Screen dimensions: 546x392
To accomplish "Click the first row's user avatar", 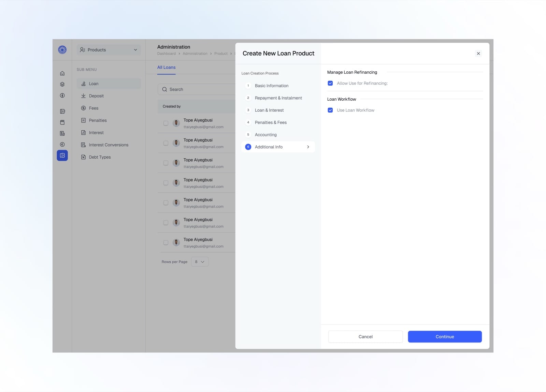I will (176, 123).
